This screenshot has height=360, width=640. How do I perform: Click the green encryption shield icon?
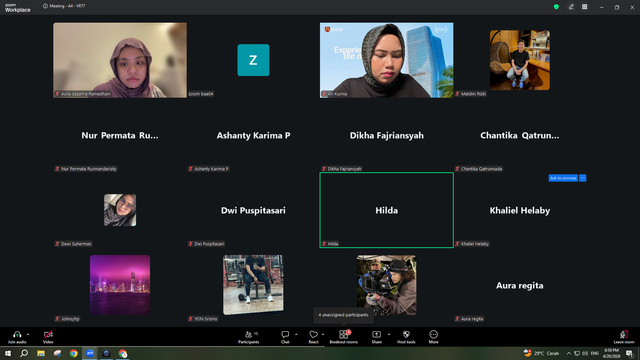tap(556, 7)
